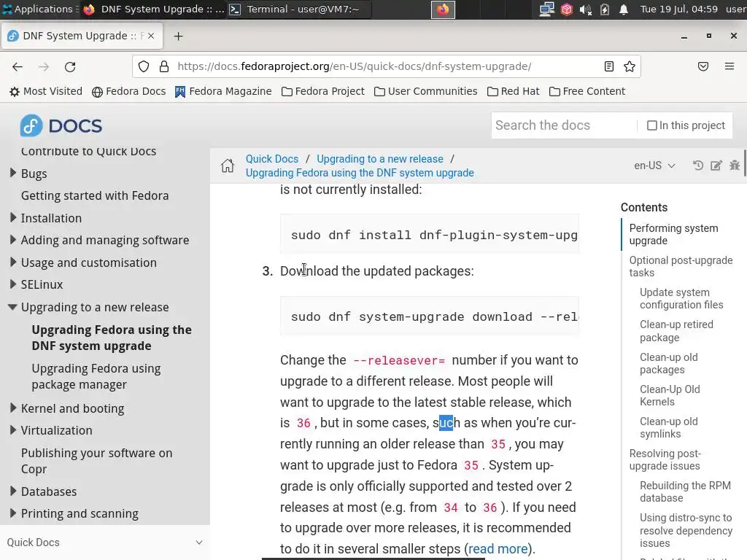Click the report bug icon

[735, 166]
